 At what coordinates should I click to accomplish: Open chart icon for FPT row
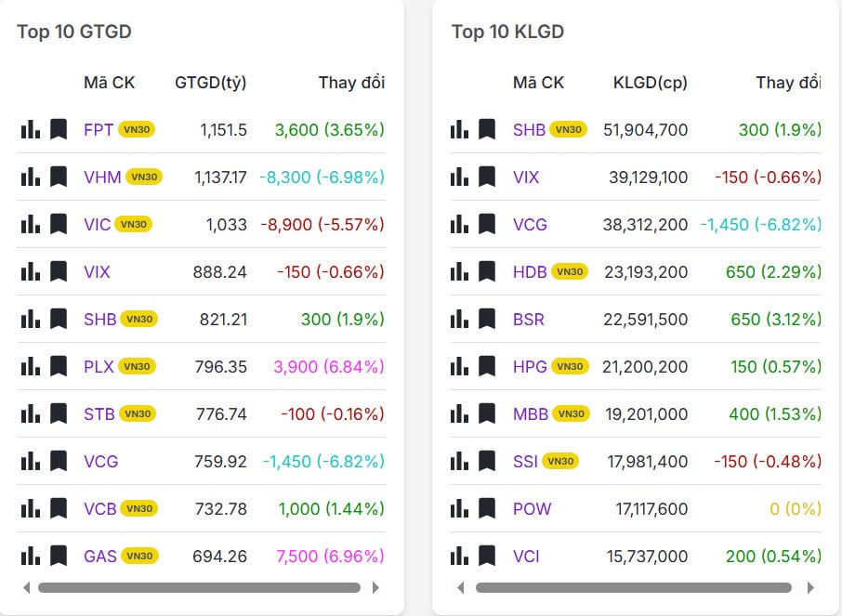click(31, 129)
